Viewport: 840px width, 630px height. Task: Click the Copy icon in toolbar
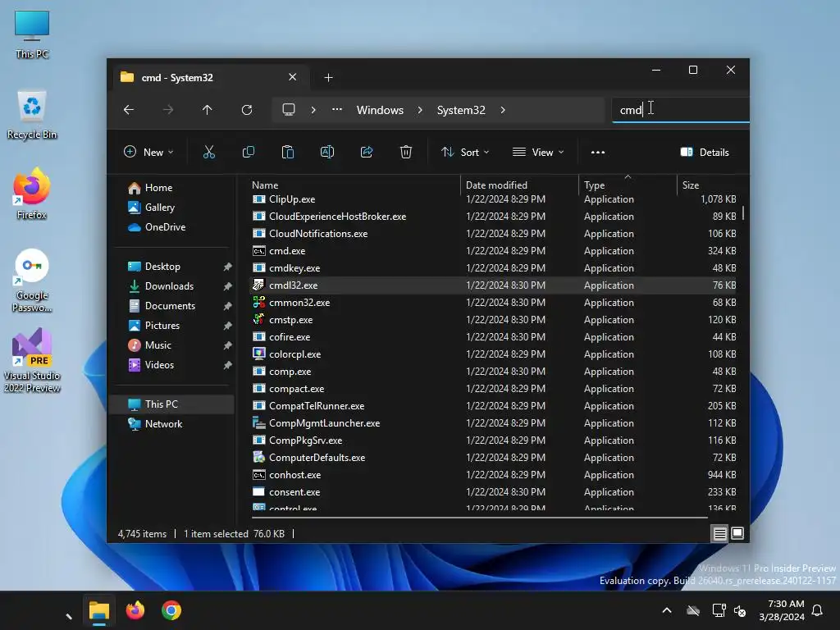point(249,152)
